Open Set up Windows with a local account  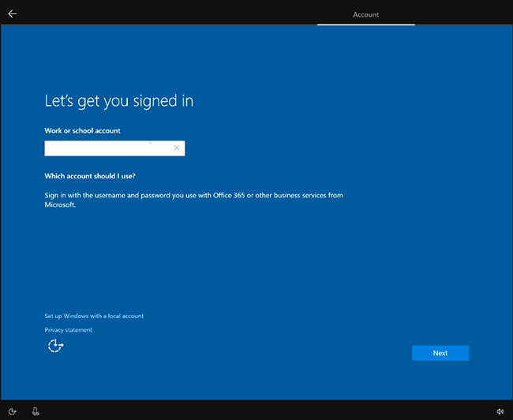(94, 316)
